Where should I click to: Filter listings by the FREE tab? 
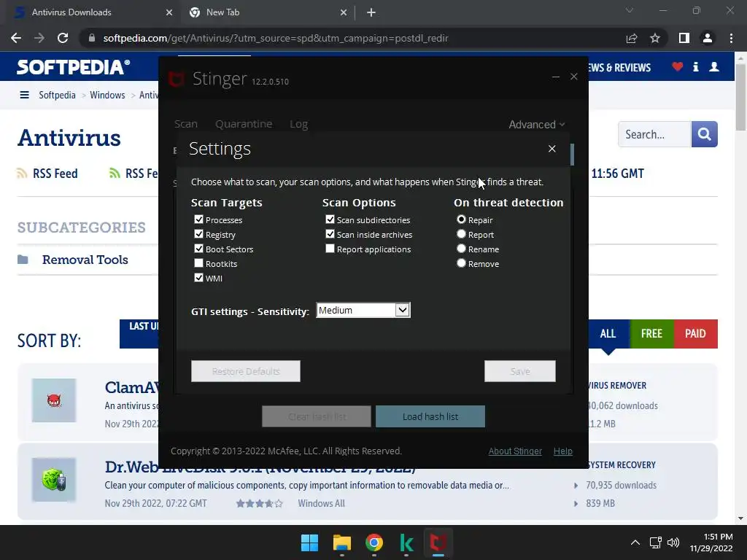[x=651, y=334]
